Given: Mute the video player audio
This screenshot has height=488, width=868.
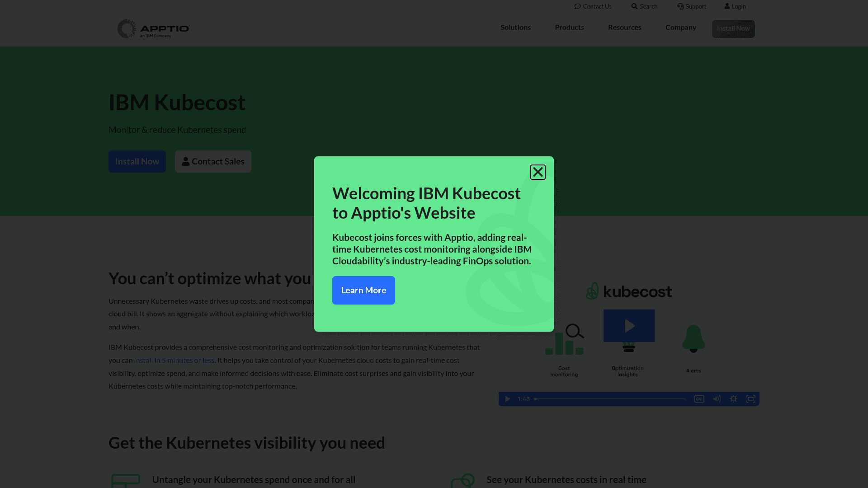Looking at the screenshot, I should pyautogui.click(x=717, y=399).
